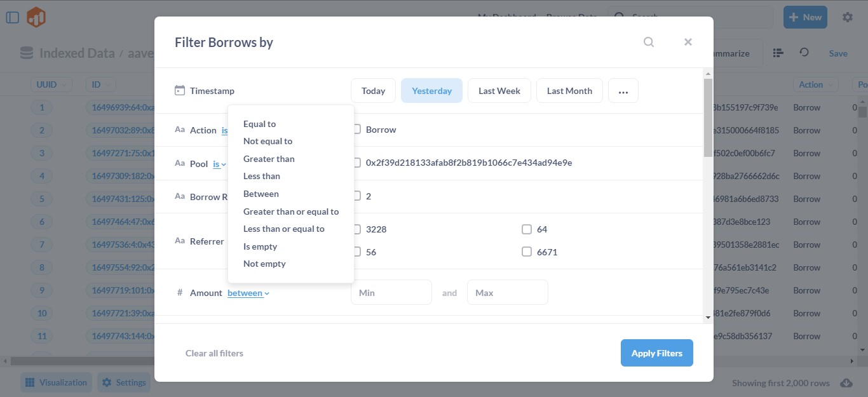Close the Filter Borrows dialog
868x397 pixels.
[688, 42]
